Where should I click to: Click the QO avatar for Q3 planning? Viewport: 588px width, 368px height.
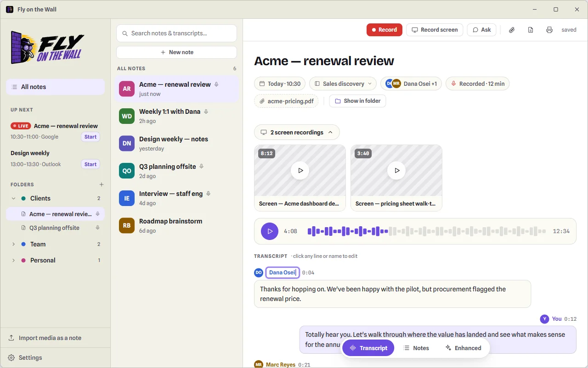(127, 171)
